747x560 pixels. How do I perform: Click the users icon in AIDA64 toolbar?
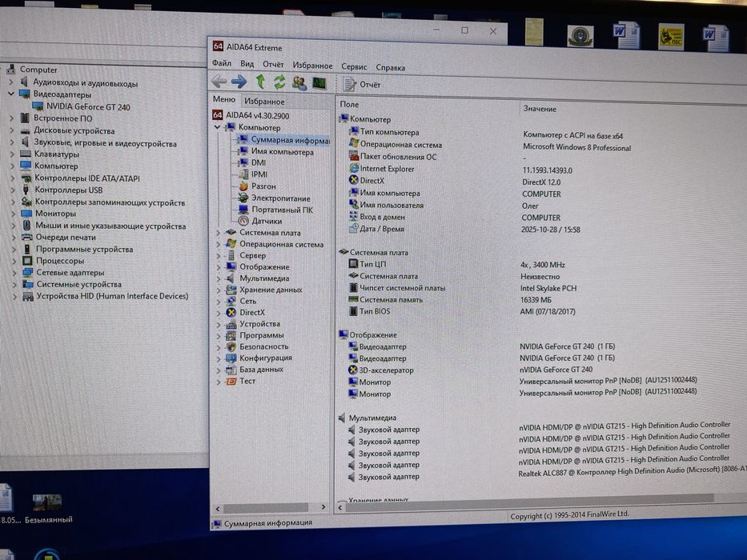[x=299, y=83]
